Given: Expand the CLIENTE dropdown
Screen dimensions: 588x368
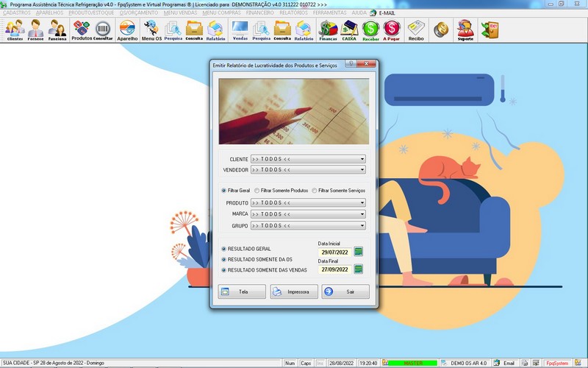Looking at the screenshot, I should [x=362, y=159].
